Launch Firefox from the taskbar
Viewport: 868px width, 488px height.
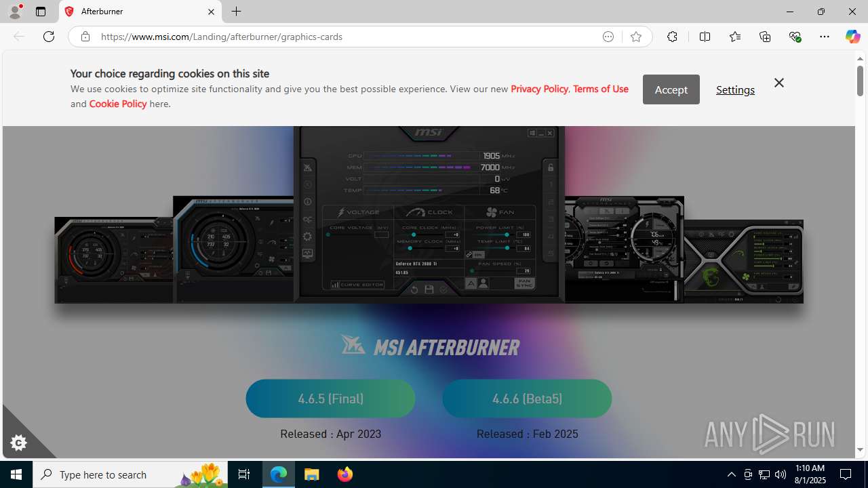pos(344,474)
